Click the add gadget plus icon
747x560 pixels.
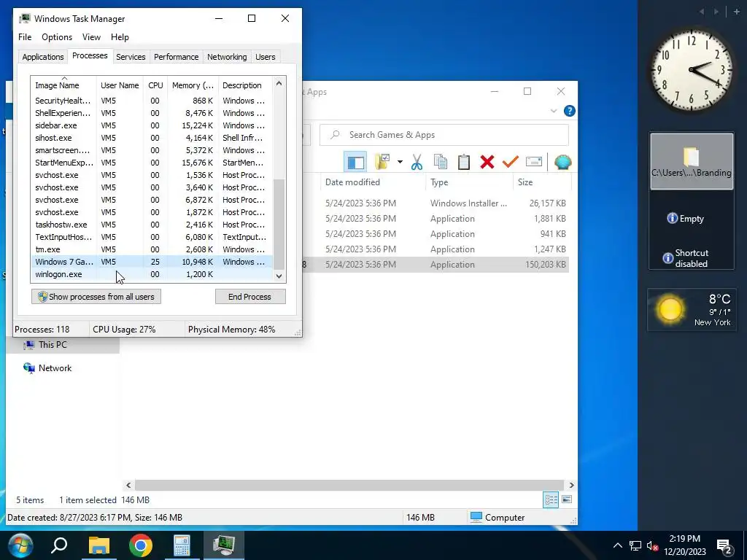pos(737,12)
